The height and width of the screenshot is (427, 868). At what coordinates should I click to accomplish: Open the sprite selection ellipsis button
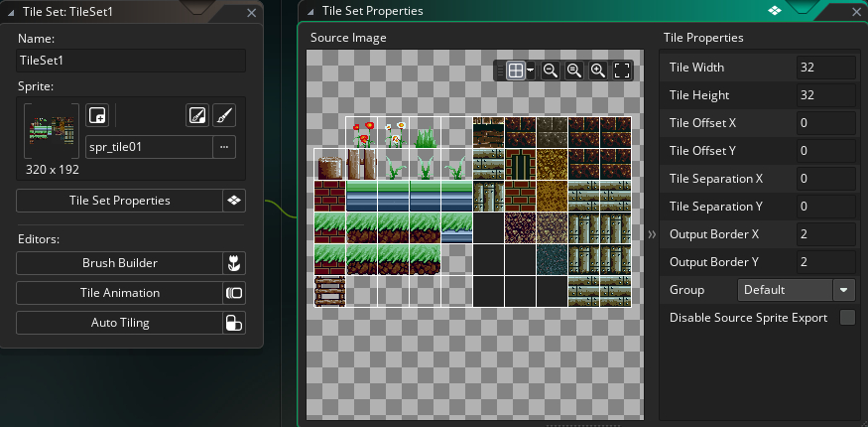224,147
